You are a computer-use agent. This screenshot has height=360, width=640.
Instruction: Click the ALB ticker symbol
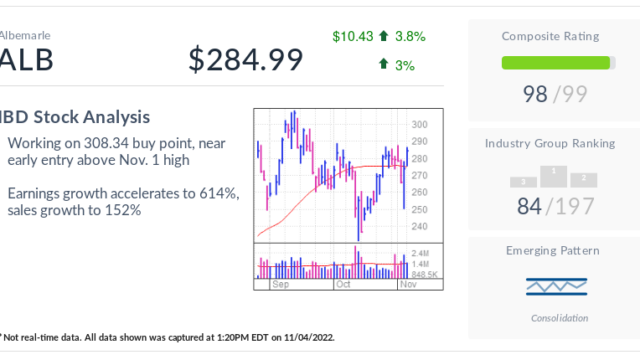click(x=27, y=60)
